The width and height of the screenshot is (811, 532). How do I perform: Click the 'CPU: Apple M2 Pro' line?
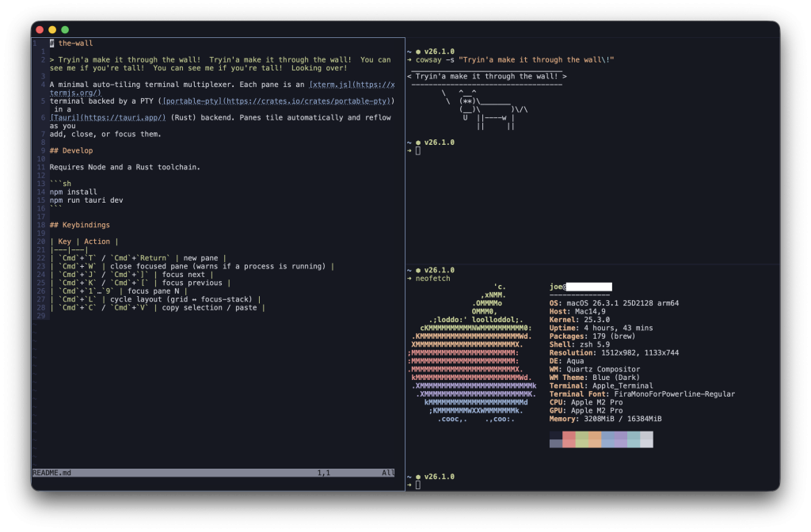pyautogui.click(x=586, y=403)
